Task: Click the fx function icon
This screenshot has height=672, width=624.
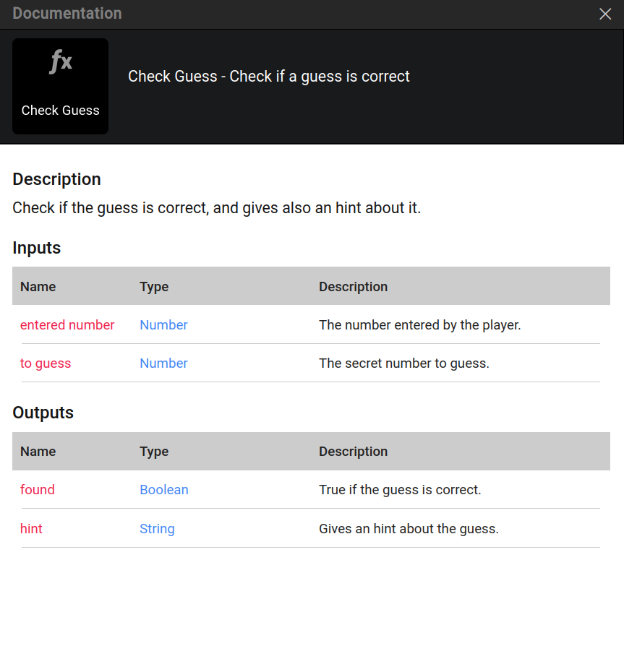Action: pos(61,62)
